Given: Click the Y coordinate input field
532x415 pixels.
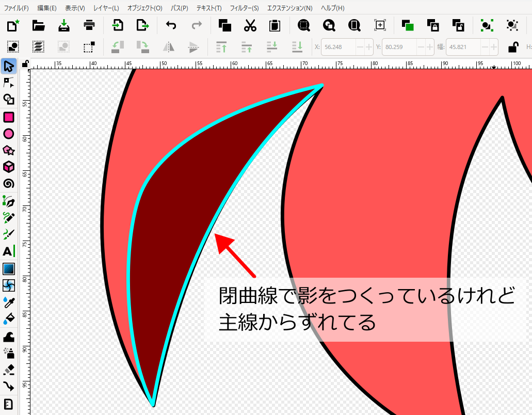Looking at the screenshot, I should click(x=399, y=47).
